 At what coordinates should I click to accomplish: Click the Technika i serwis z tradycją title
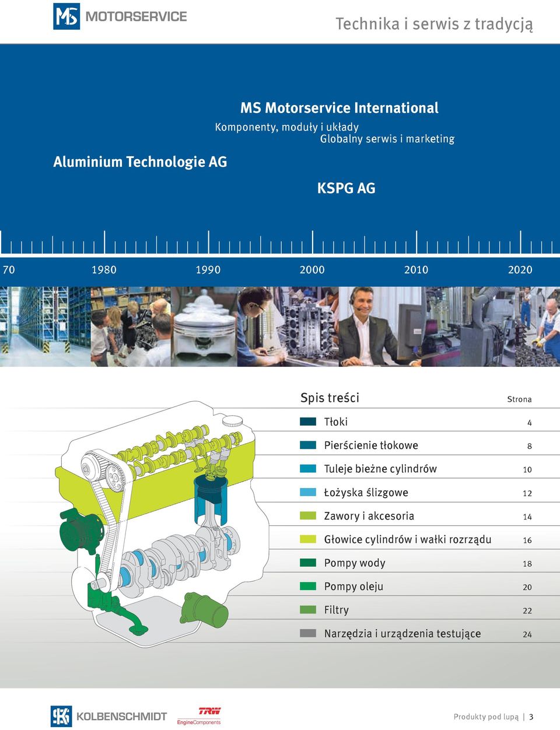click(x=434, y=24)
